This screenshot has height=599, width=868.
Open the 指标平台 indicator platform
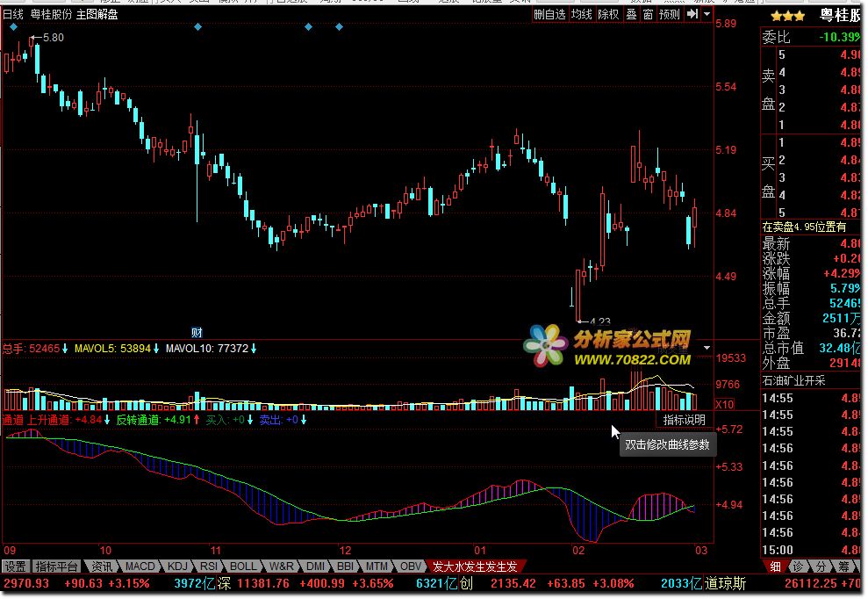coord(56,567)
